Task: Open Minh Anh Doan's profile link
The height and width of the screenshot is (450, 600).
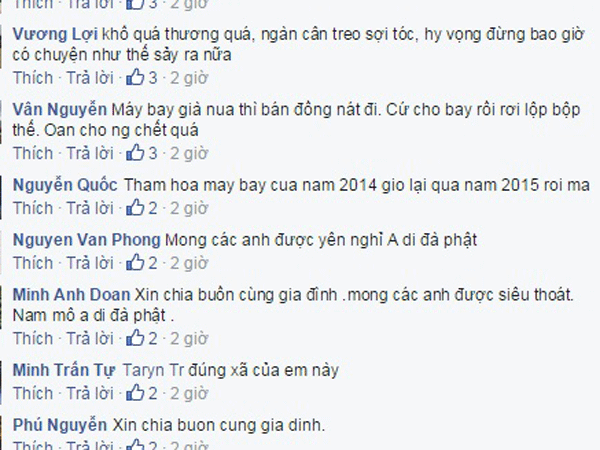Action: pyautogui.click(x=72, y=295)
